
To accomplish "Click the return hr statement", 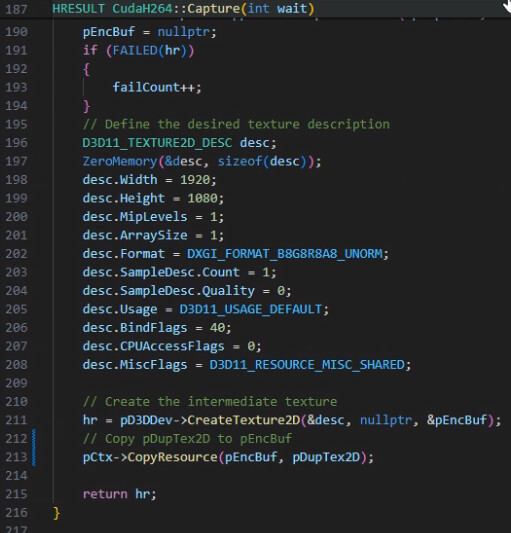I will pyautogui.click(x=120, y=494).
